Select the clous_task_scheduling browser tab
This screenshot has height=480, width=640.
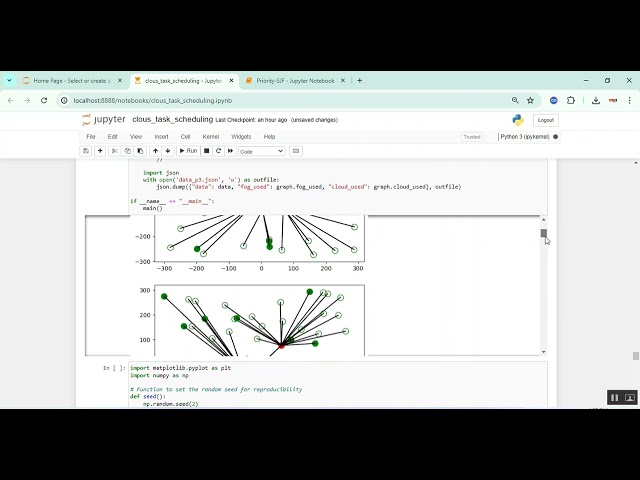(184, 81)
